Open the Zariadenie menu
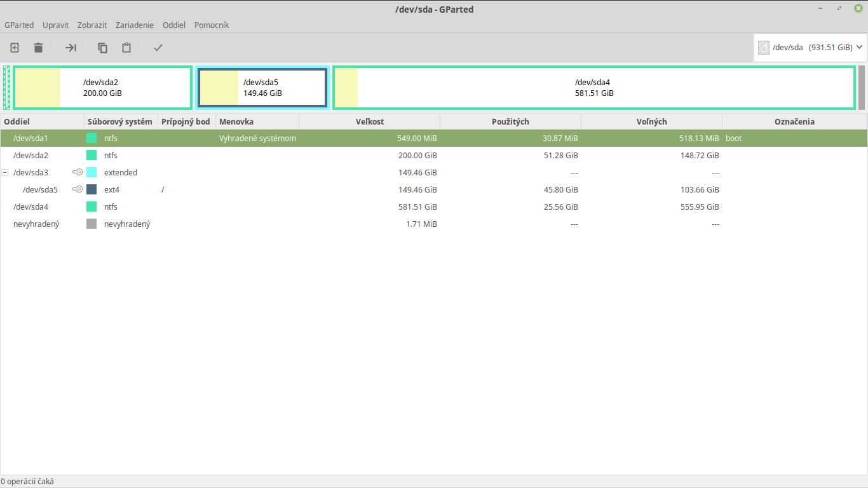The height and width of the screenshot is (488, 868). [x=134, y=25]
